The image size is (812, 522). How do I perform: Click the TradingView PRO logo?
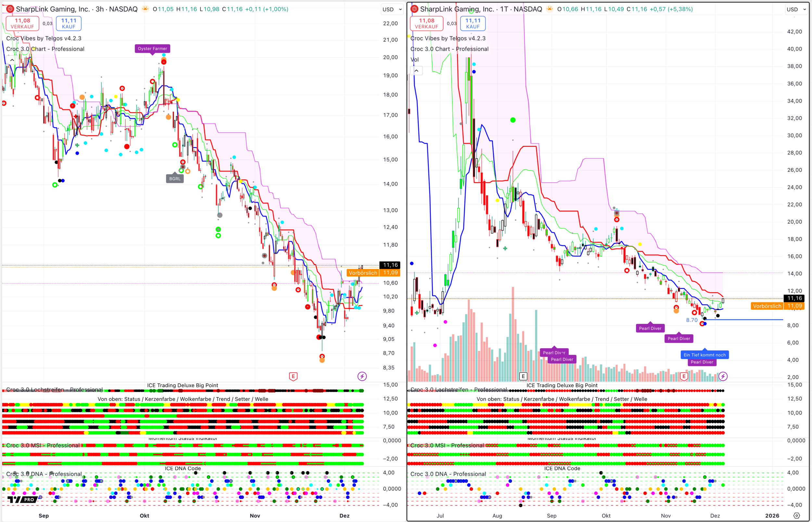click(22, 499)
